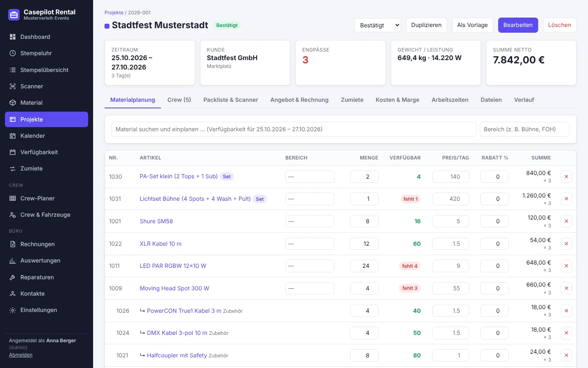Screen dimensions: 588x368
Task: Click the Kontakte person icon
Action: pyautogui.click(x=13, y=294)
